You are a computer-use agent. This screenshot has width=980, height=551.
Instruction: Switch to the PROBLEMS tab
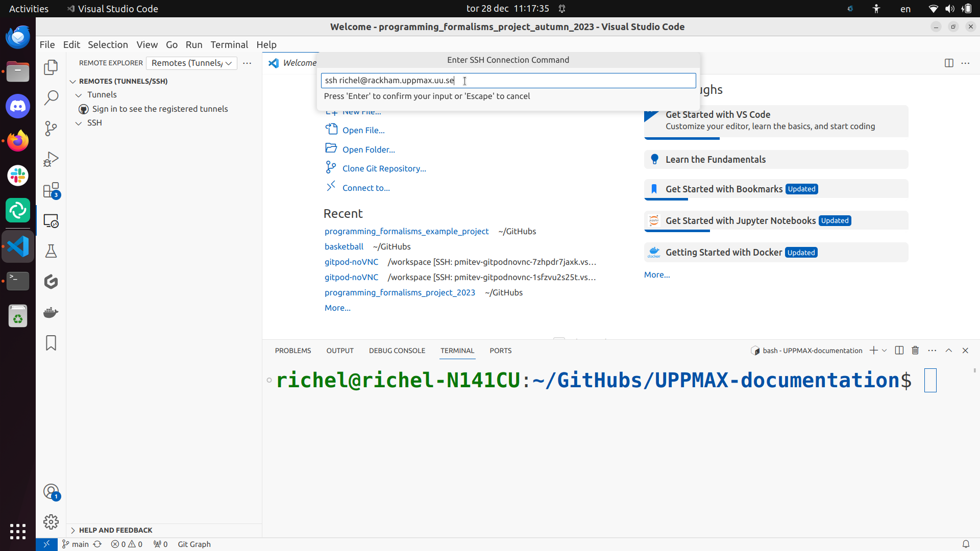click(x=292, y=350)
